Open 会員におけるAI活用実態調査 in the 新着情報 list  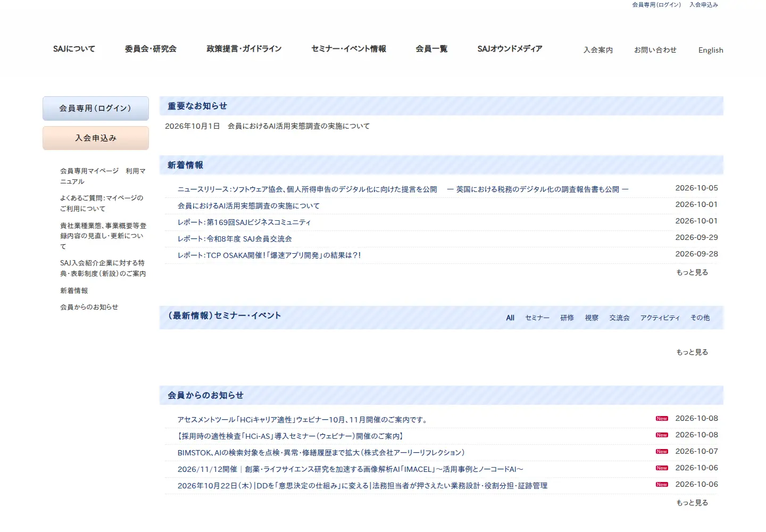click(x=248, y=206)
